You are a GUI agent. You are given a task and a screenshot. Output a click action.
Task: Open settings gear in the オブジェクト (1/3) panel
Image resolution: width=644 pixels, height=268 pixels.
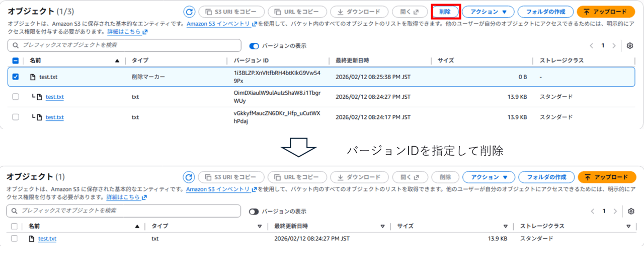pyautogui.click(x=629, y=46)
